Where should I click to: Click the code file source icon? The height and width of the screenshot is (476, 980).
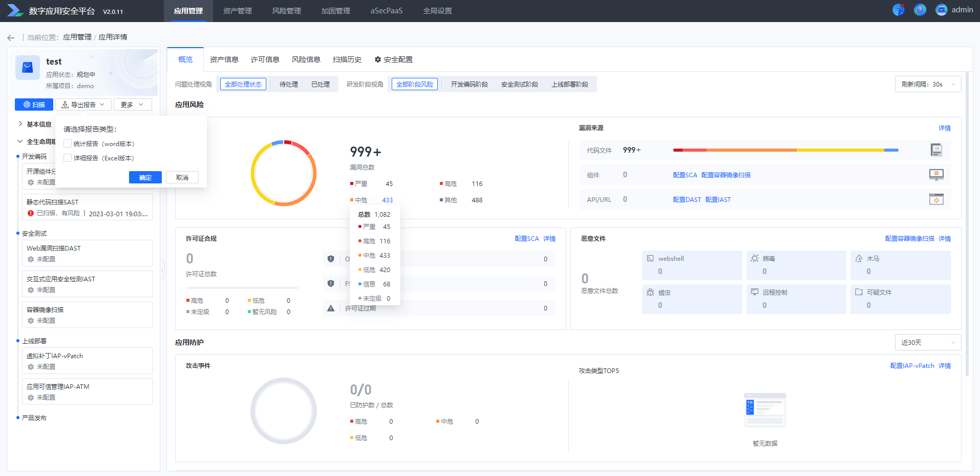click(x=936, y=150)
